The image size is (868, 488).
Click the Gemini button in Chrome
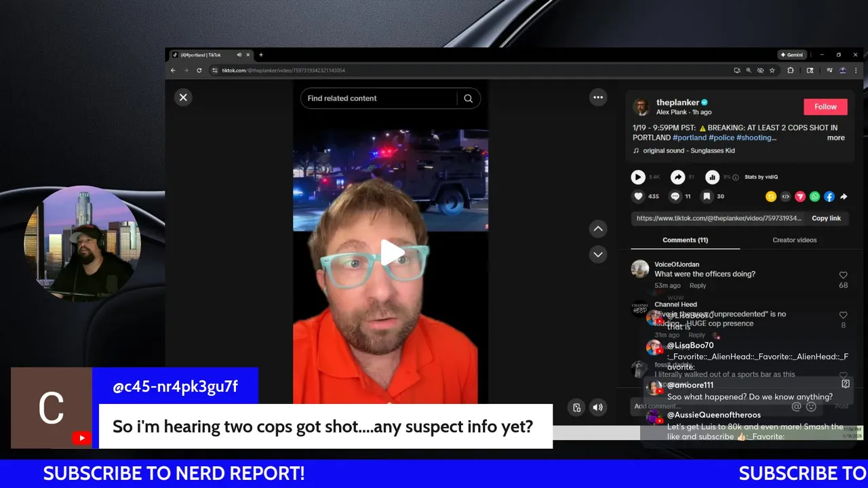792,55
